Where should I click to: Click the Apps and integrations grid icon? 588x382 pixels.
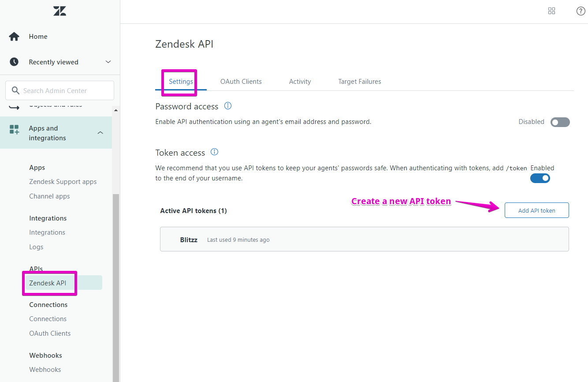[x=14, y=129]
